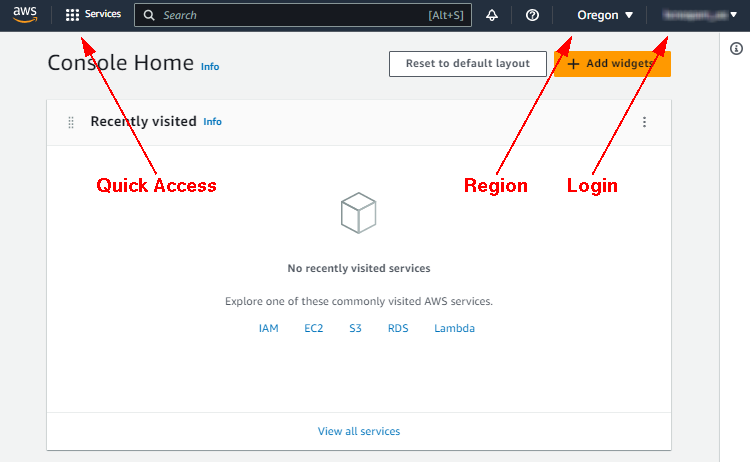Image resolution: width=750 pixels, height=462 pixels.
Task: Open the help question mark icon
Action: (x=532, y=16)
